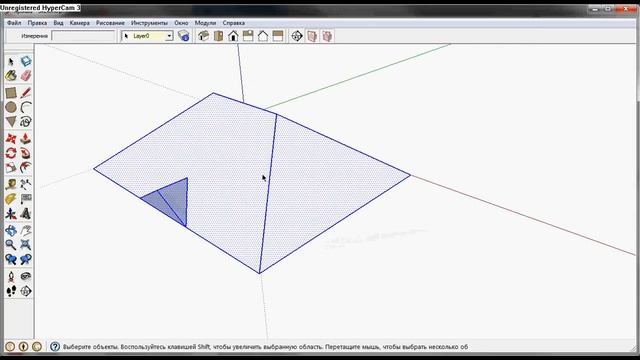Activate the Look Around eye tool
The height and width of the screenshot is (360, 640).
pyautogui.click(x=26, y=277)
